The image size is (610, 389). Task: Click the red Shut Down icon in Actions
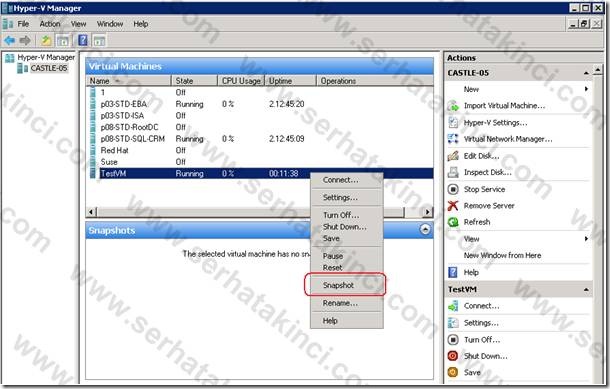453,356
